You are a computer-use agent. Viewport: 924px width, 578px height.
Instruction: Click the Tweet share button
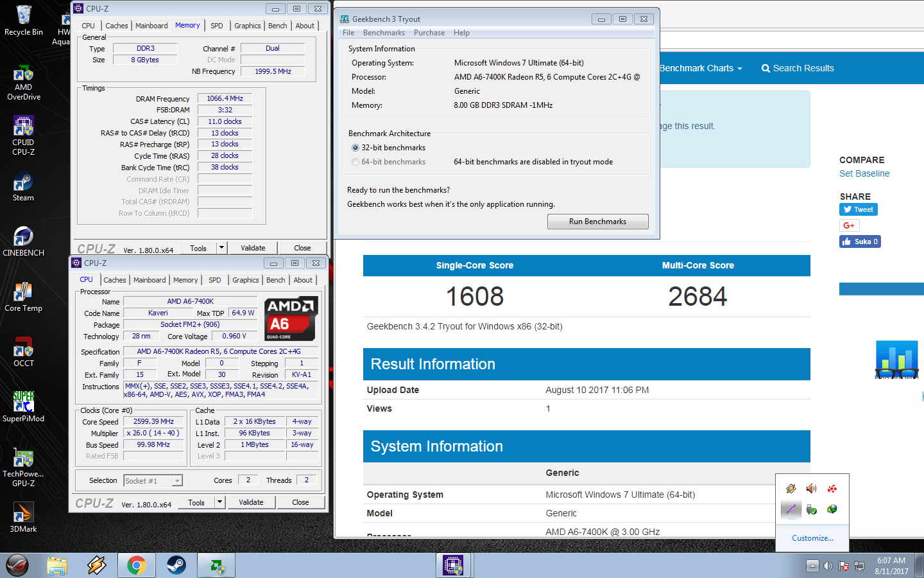click(x=859, y=209)
